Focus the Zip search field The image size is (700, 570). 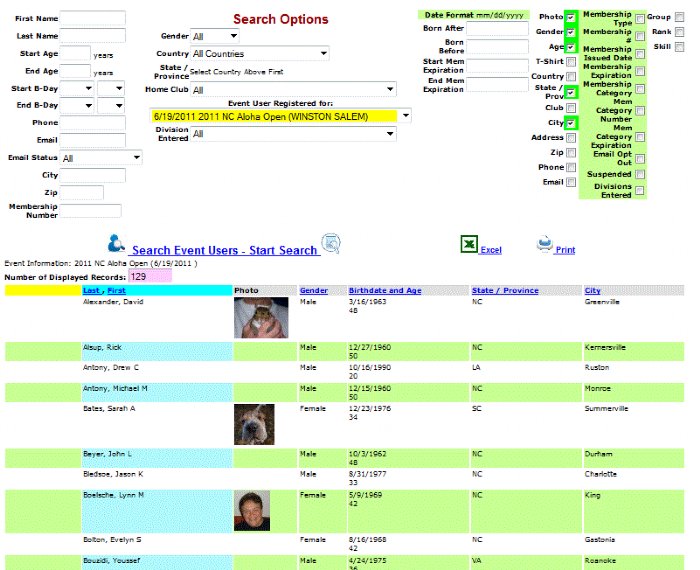pyautogui.click(x=82, y=193)
